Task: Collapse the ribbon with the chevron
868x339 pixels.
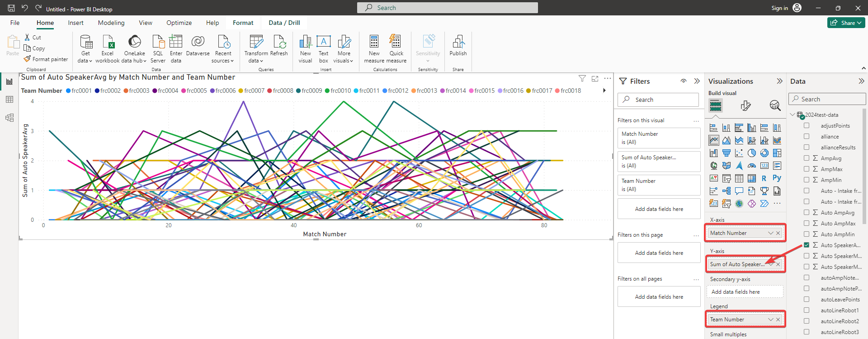Action: (863, 68)
